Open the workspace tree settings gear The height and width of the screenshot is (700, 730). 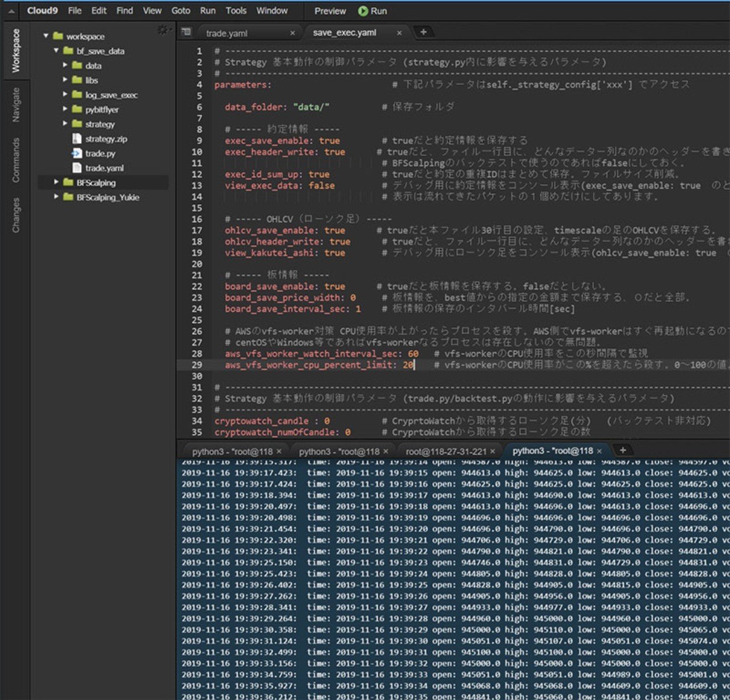tap(164, 30)
